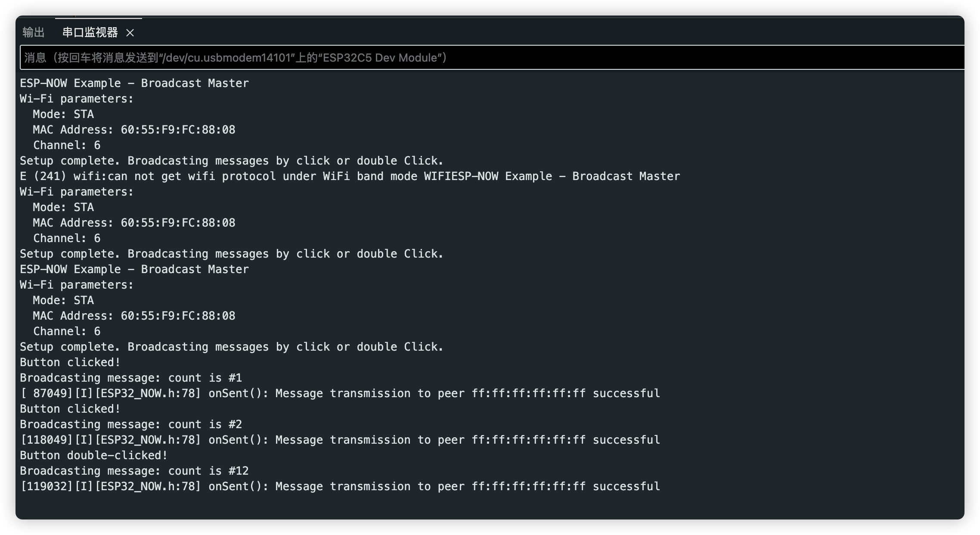Click the last 'Channel: 6' output line
This screenshot has width=980, height=535.
67,331
